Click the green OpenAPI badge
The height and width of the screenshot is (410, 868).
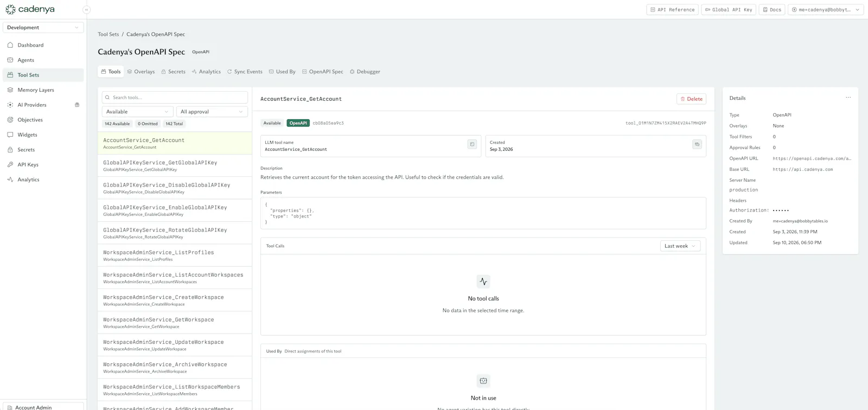[298, 123]
